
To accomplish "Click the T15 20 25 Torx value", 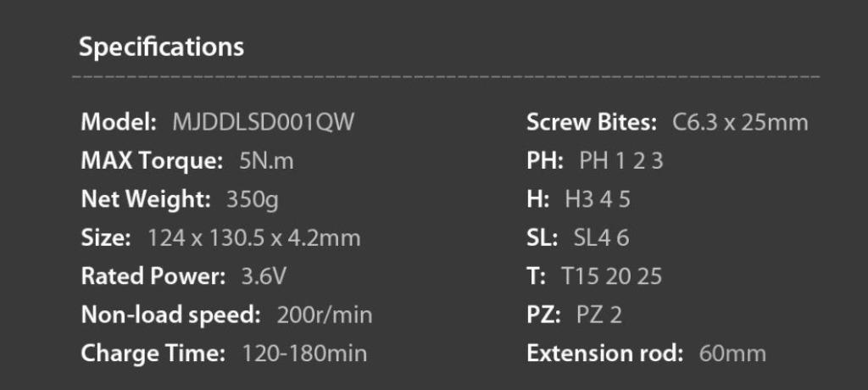I will click(x=611, y=276).
